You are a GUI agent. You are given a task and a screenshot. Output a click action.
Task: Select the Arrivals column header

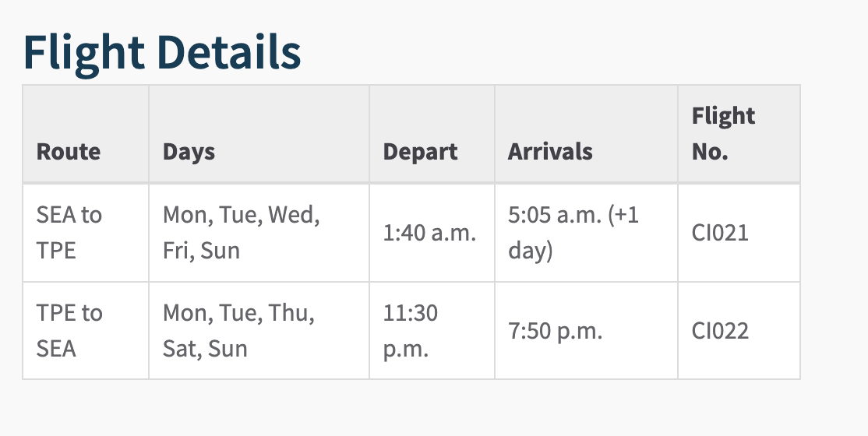coord(550,151)
